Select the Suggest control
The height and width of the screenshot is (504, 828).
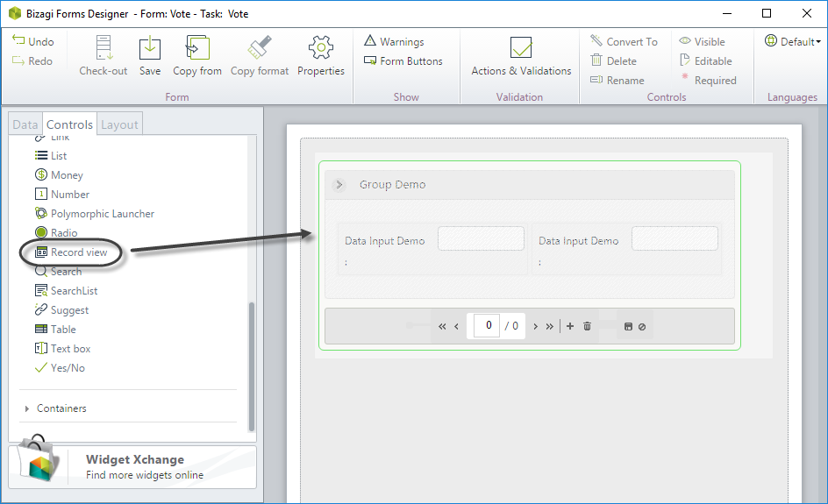(x=61, y=309)
